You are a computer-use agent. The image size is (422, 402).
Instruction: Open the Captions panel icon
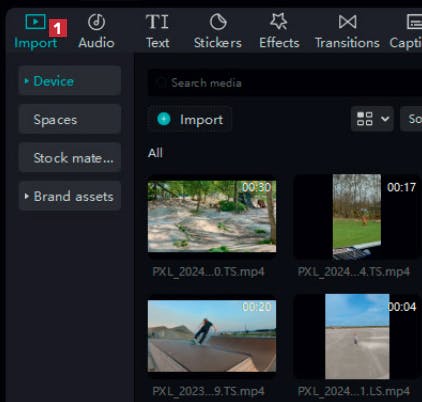[x=414, y=22]
